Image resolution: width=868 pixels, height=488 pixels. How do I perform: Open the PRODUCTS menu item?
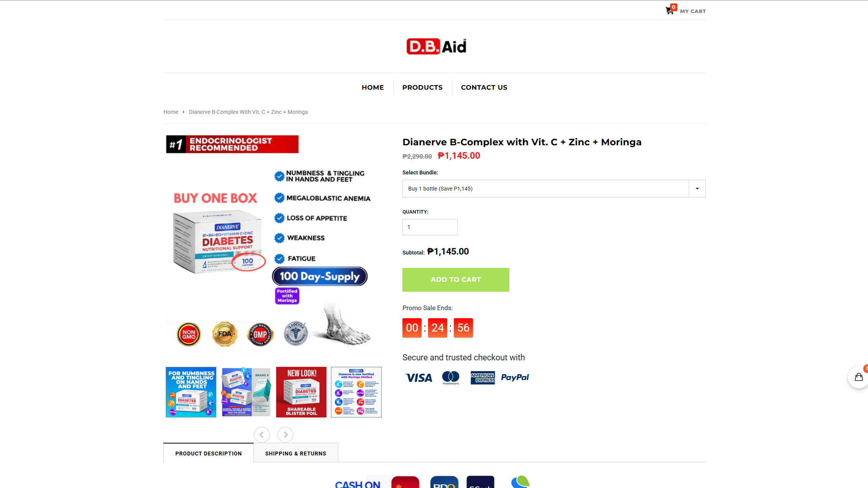(x=422, y=87)
